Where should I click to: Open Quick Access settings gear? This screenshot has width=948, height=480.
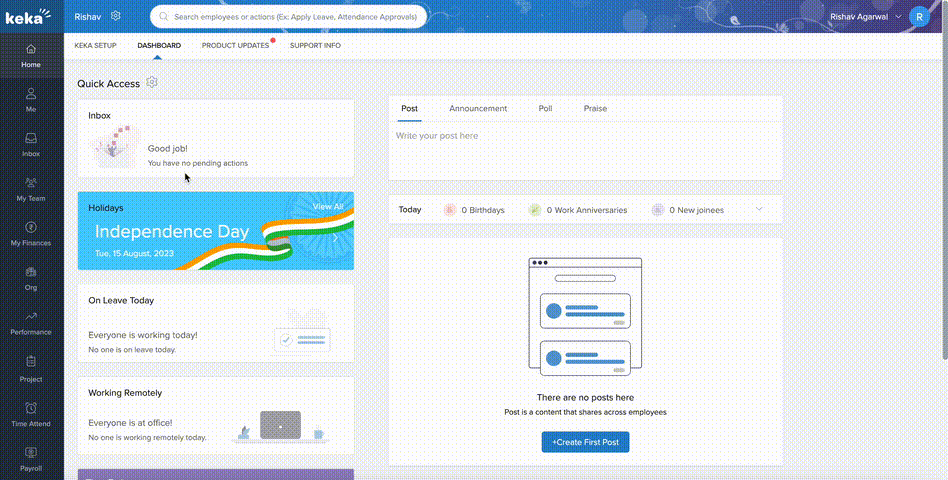tap(152, 82)
